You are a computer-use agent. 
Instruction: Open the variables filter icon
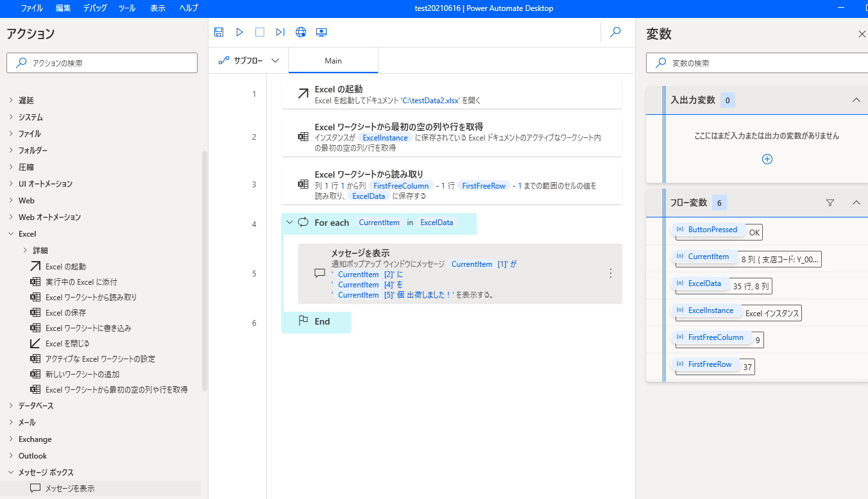click(830, 203)
